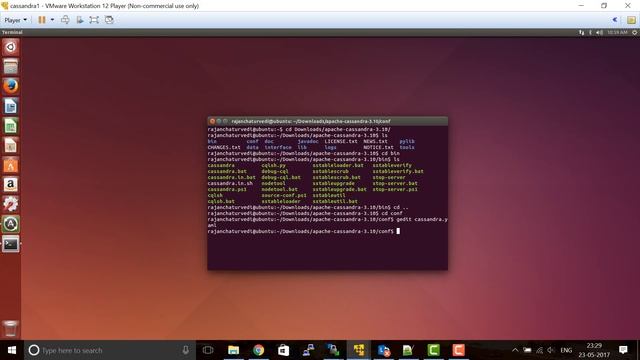Show hidden Windows tray icons
This screenshot has height=360, width=640.
click(515, 350)
